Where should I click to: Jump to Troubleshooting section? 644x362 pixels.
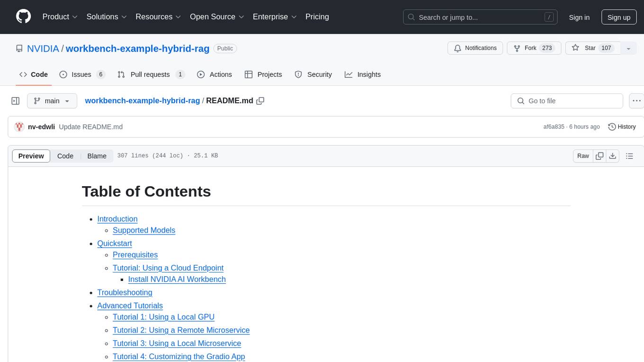(x=125, y=293)
